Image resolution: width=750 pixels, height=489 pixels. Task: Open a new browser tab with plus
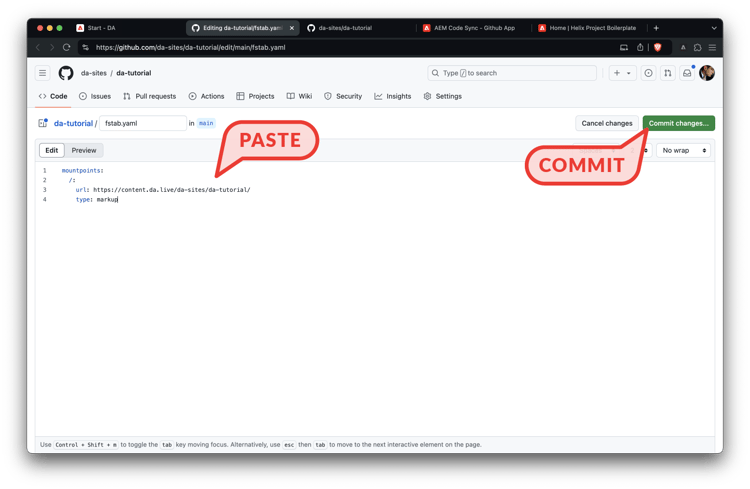pyautogui.click(x=656, y=28)
